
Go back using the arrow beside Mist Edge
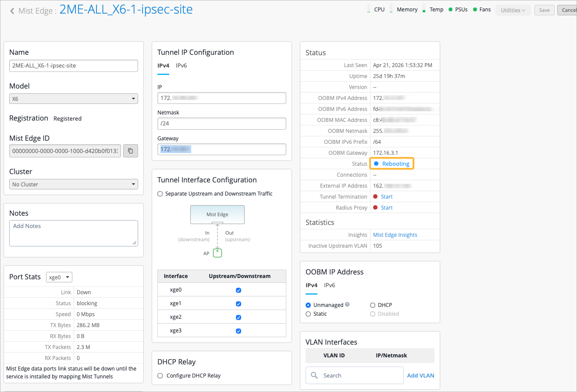(12, 11)
